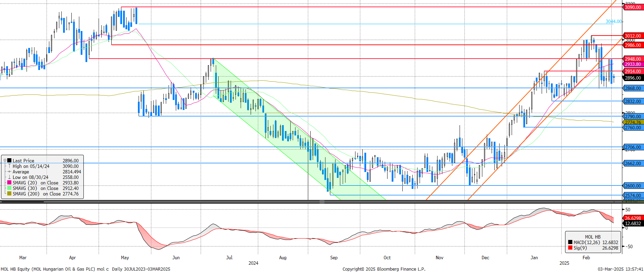The image size is (644, 272).
Task: Click the 2914.00 red price tag
Action: (x=633, y=71)
